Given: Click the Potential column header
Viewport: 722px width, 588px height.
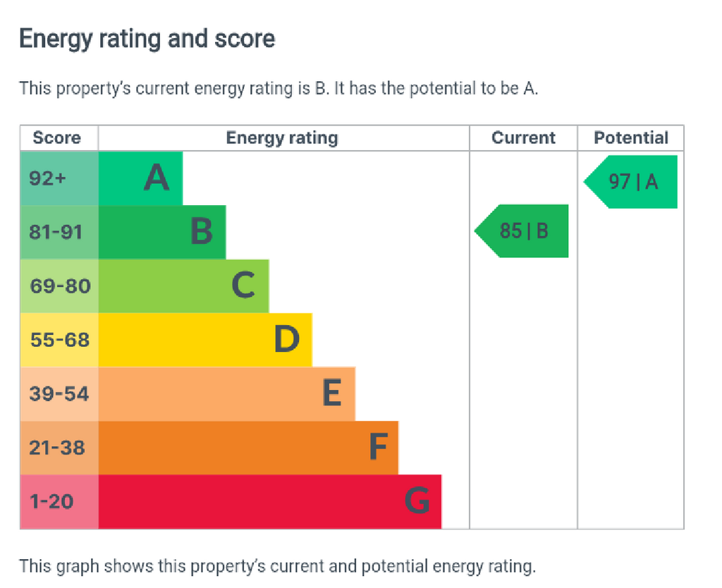Looking at the screenshot, I should [x=631, y=137].
